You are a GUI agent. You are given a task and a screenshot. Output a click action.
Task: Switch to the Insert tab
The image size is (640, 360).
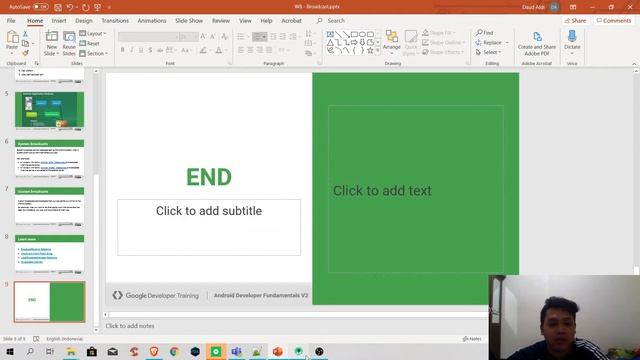[x=59, y=20]
